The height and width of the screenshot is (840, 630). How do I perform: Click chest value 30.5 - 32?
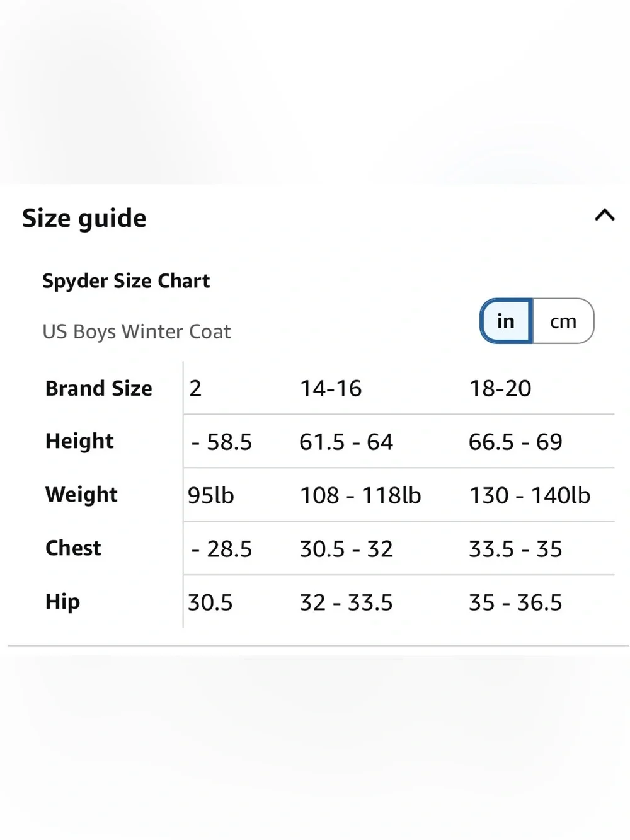point(346,549)
